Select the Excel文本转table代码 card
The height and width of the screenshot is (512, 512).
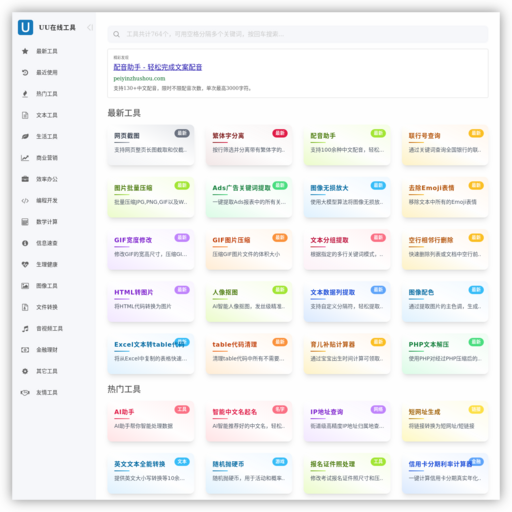pyautogui.click(x=151, y=354)
